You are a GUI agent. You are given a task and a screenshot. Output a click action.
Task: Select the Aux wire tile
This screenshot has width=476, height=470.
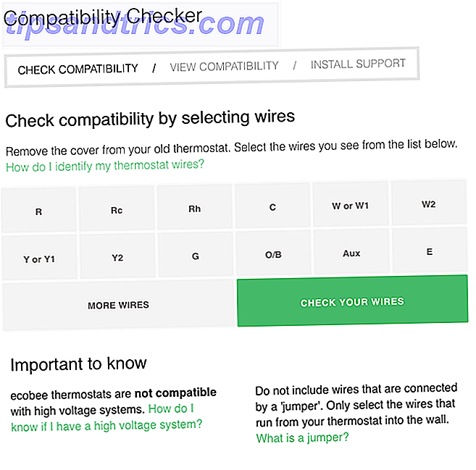[x=351, y=253]
